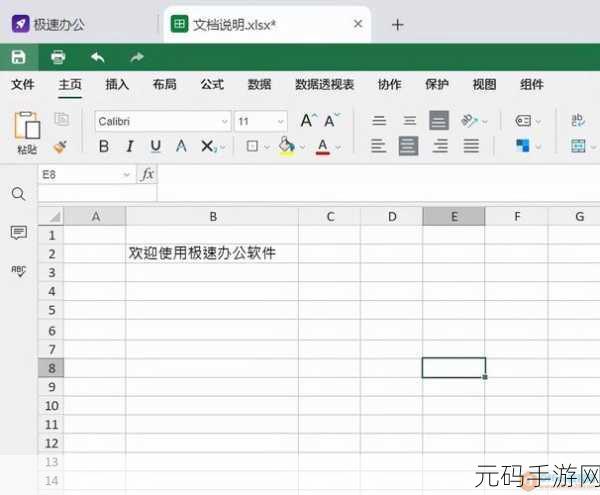This screenshot has height=495, width=600.
Task: Increase font size with the larger A
Action: pos(308,120)
